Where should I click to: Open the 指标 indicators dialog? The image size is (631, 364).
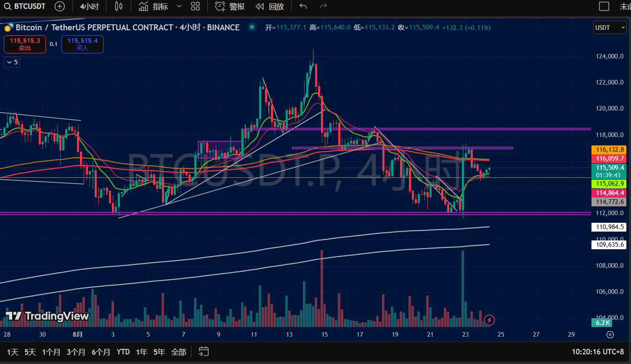click(154, 6)
